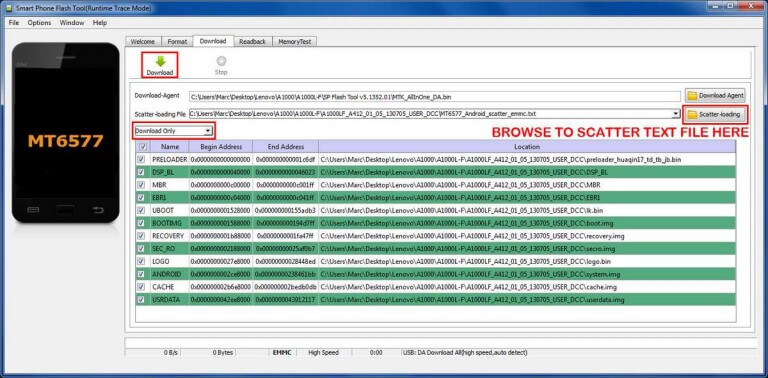Click the grey Stop icon
The height and width of the screenshot is (378, 768).
[221, 61]
